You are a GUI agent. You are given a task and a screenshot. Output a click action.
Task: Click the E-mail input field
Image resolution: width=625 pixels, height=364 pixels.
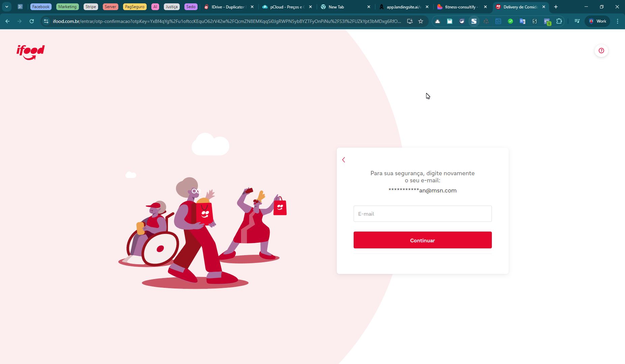[x=422, y=214]
